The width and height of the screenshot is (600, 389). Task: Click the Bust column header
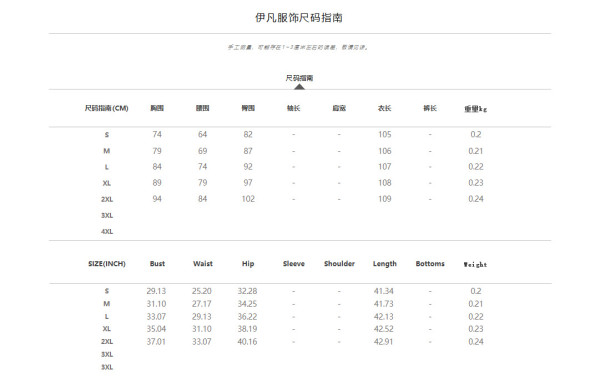[x=157, y=264]
